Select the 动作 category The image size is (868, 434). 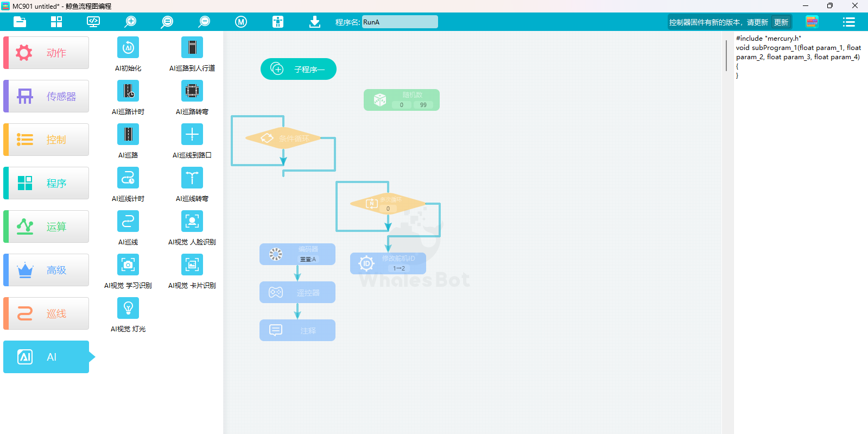tap(46, 53)
